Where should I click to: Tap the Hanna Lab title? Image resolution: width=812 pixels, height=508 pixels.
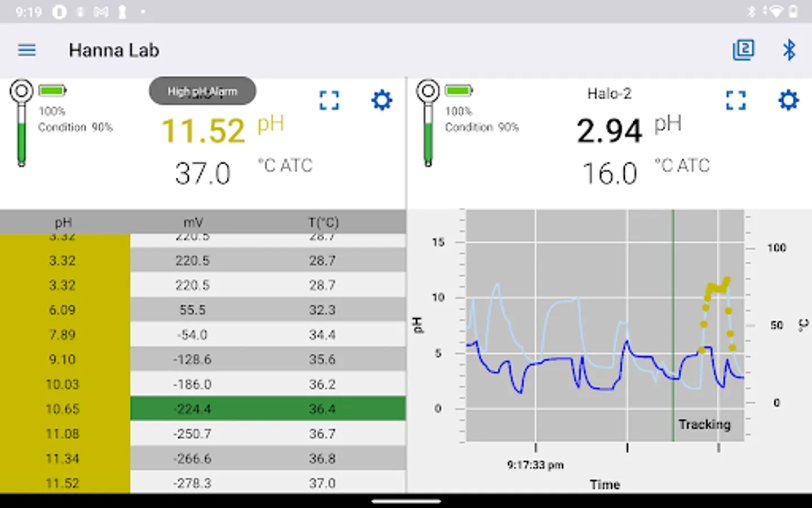(114, 50)
